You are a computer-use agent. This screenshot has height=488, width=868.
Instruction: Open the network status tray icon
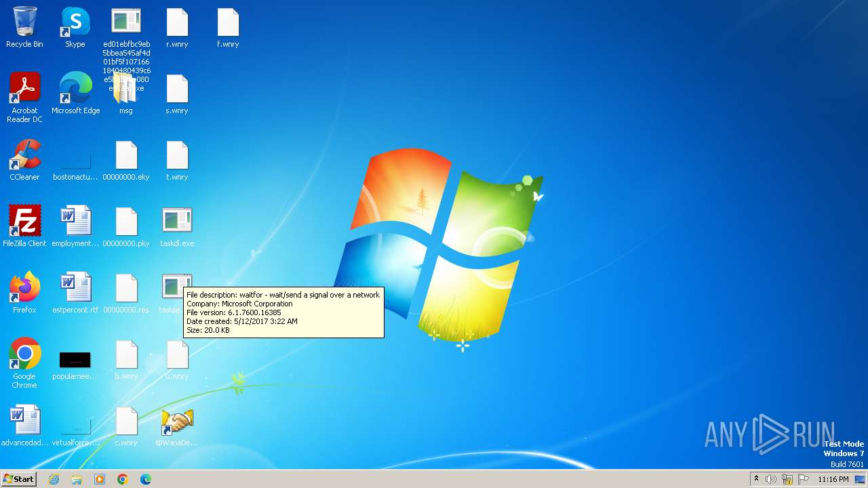(787, 479)
